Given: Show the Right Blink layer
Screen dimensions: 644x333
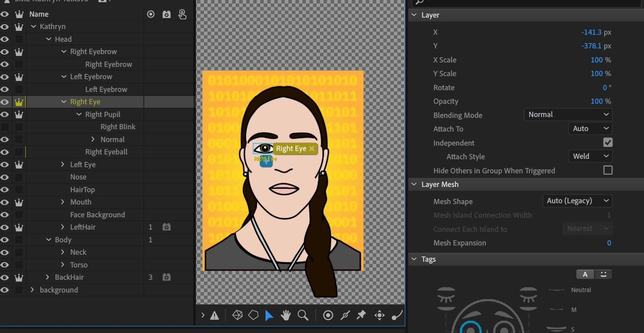Looking at the screenshot, I should [x=5, y=127].
